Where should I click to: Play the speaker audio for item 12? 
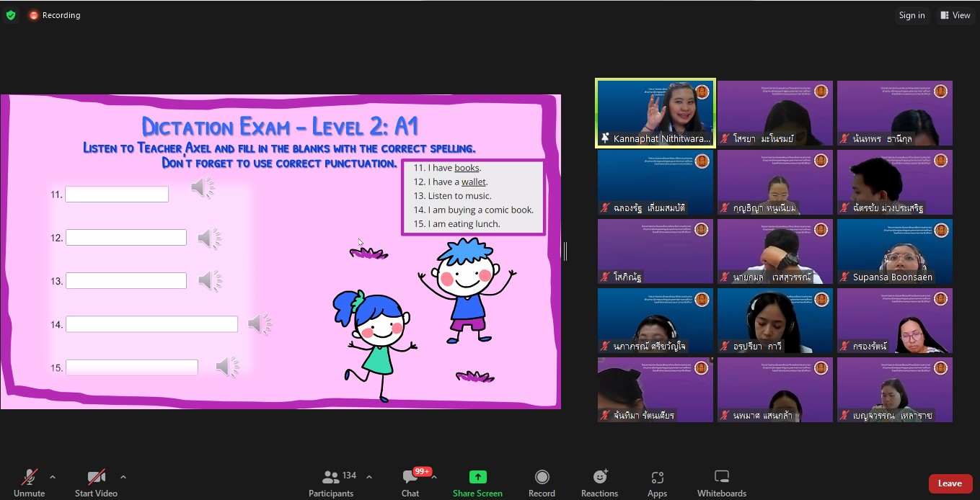[210, 238]
